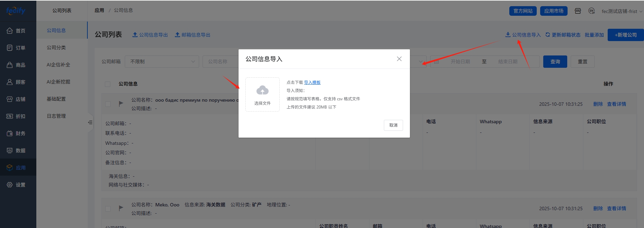The image size is (644, 228).
Task: Open the store icon in top header
Action: tap(578, 11)
